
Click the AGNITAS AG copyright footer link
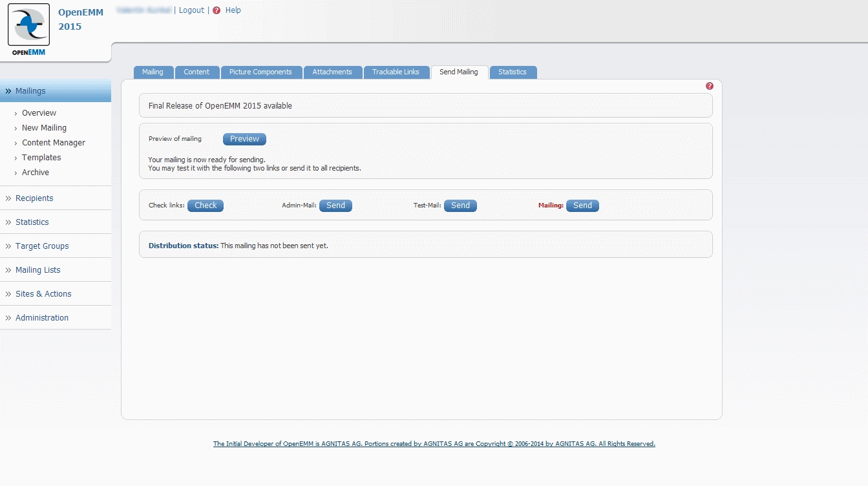[434, 444]
